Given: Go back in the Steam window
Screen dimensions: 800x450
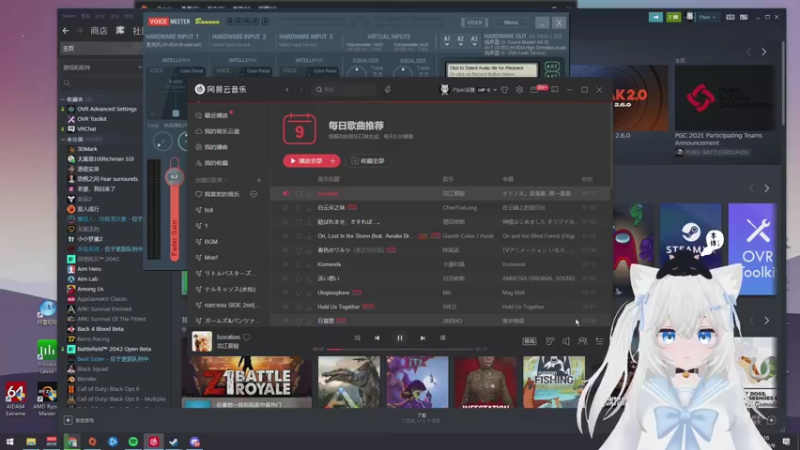Looking at the screenshot, I should [66, 31].
